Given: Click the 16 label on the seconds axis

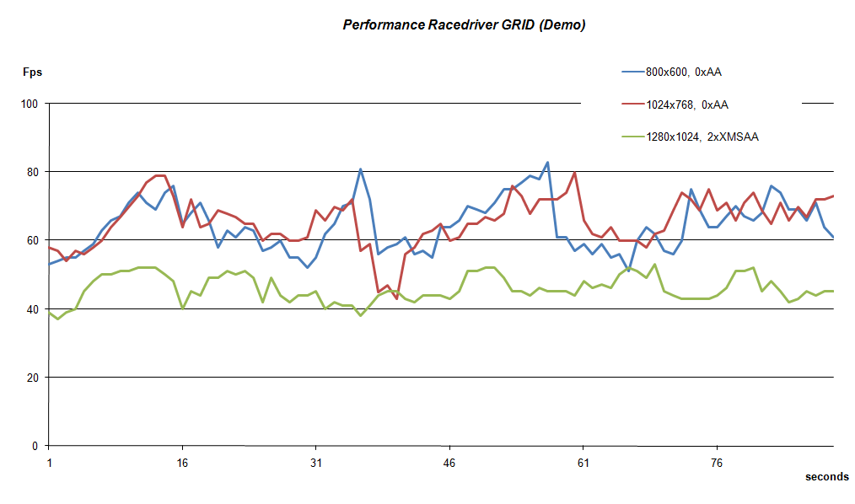Looking at the screenshot, I should 182,464.
